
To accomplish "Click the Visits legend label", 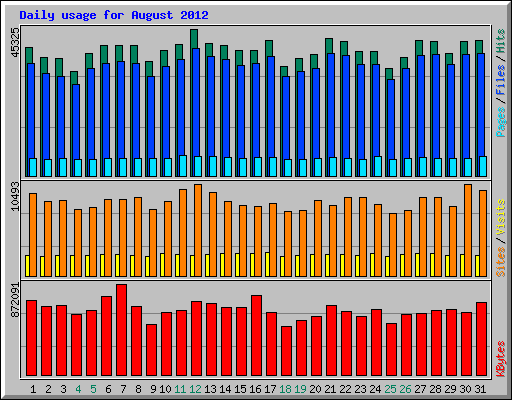I will click(x=501, y=218).
